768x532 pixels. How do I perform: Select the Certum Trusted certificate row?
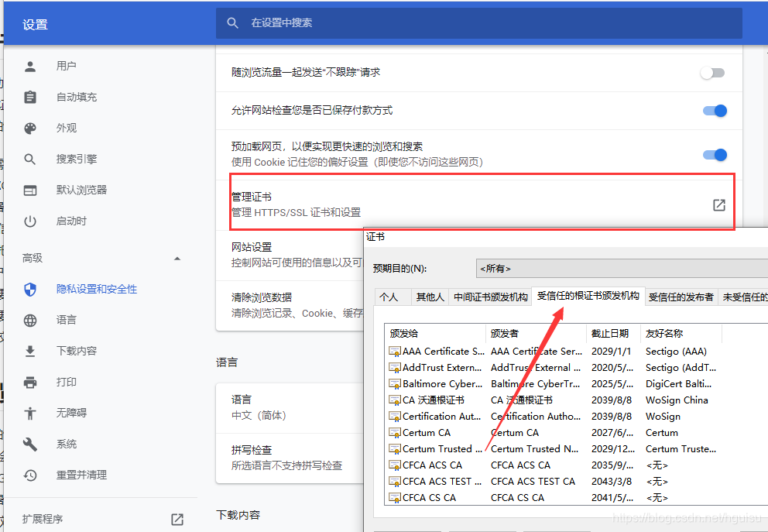click(554, 448)
